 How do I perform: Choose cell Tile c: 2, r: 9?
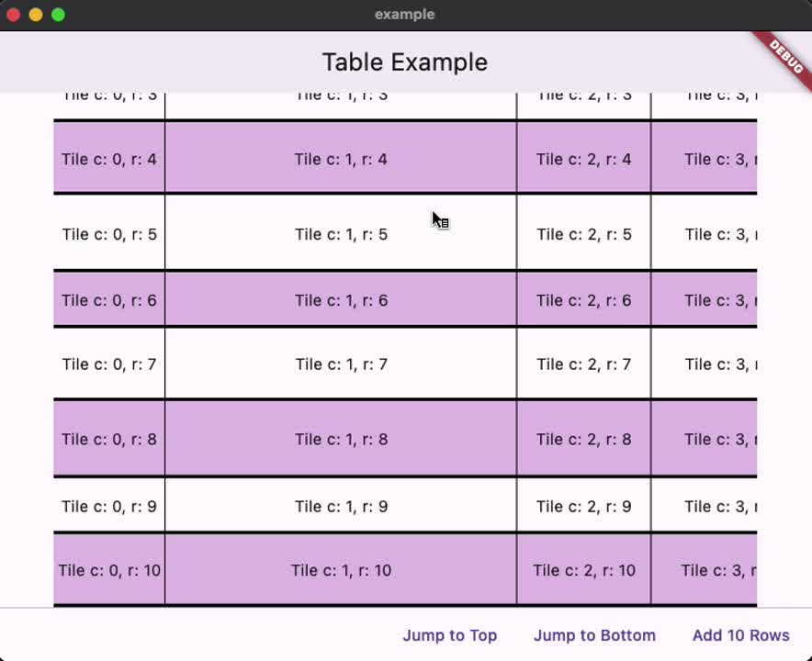tap(583, 505)
